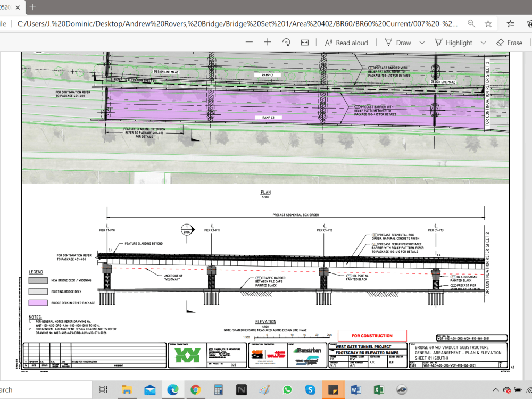Click the purple Bridge Deck In Other Package swatch

point(38,303)
